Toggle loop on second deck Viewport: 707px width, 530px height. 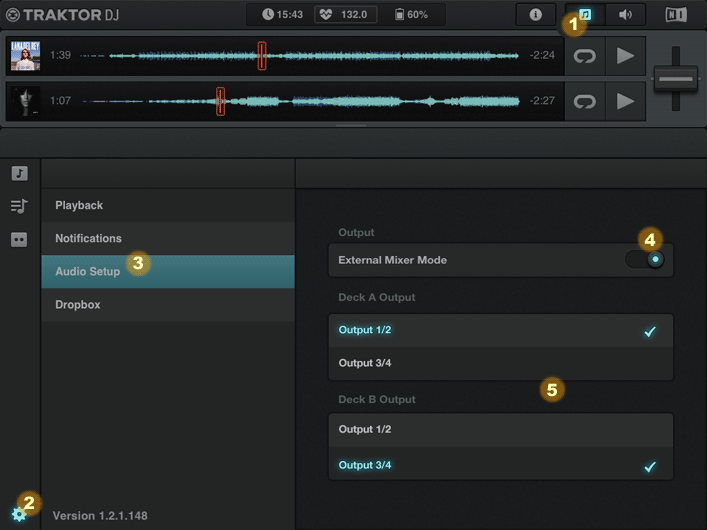(585, 101)
